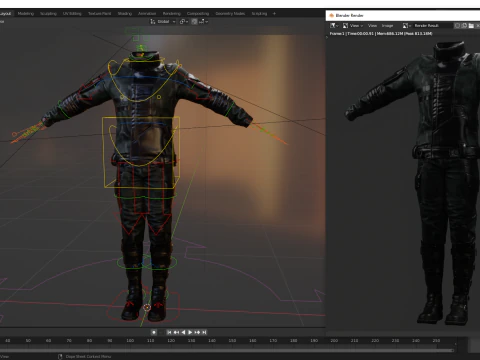Switch to the Shading workspace tab
This screenshot has width=480, height=360.
pos(125,14)
